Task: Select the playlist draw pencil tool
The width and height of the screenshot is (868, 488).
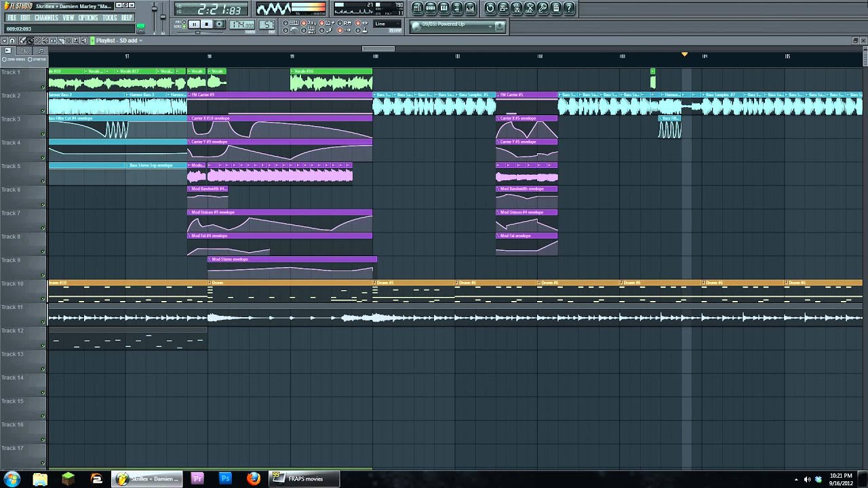Action: click(22, 41)
